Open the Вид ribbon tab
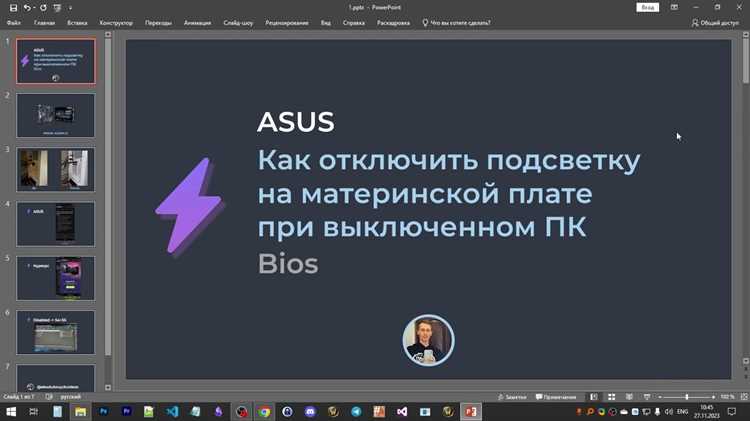Viewport: 750px width, 421px height. click(x=326, y=22)
